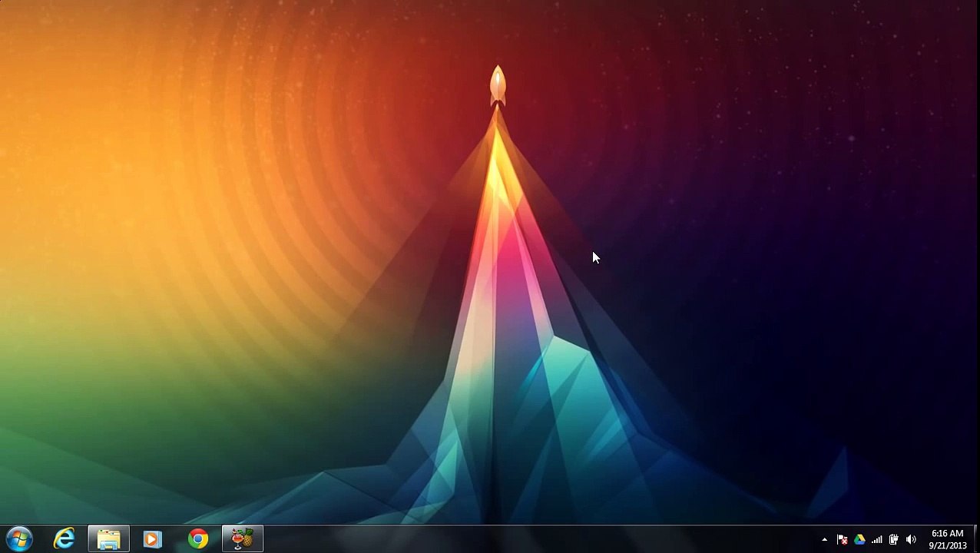Screen dimensions: 980x553
Task: Open the 6:16 AM clock and date
Action: [x=947, y=539]
